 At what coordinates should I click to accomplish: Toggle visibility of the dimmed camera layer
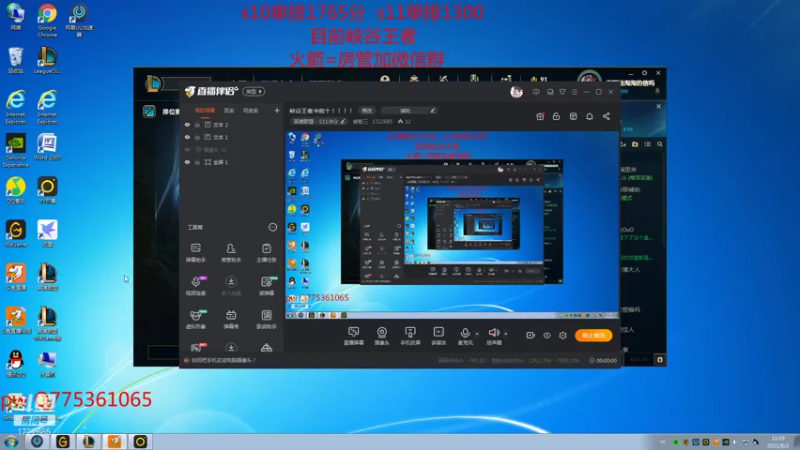coord(187,149)
